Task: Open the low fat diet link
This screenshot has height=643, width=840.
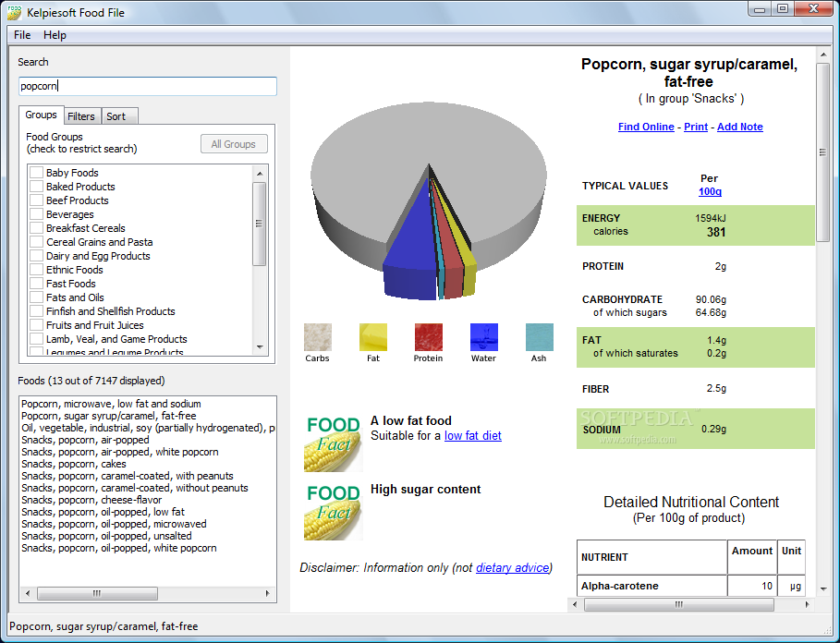Action: (x=473, y=436)
